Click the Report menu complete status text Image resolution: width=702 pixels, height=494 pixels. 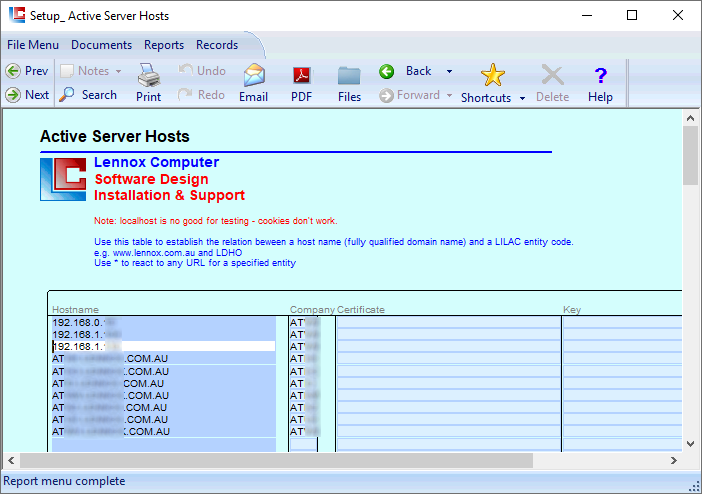click(64, 481)
